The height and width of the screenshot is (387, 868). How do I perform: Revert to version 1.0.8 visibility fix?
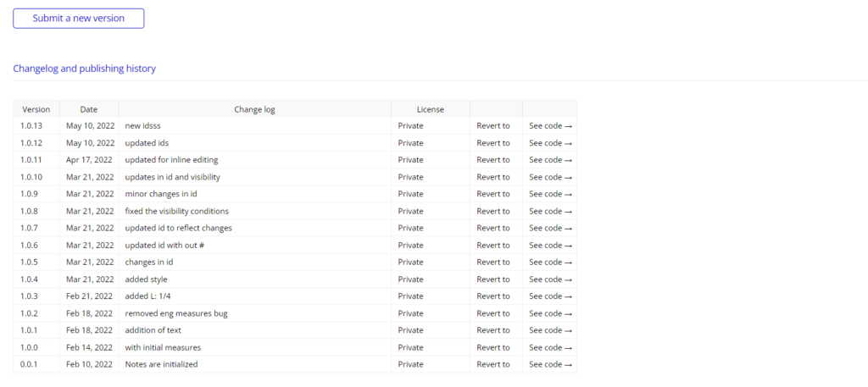(493, 211)
